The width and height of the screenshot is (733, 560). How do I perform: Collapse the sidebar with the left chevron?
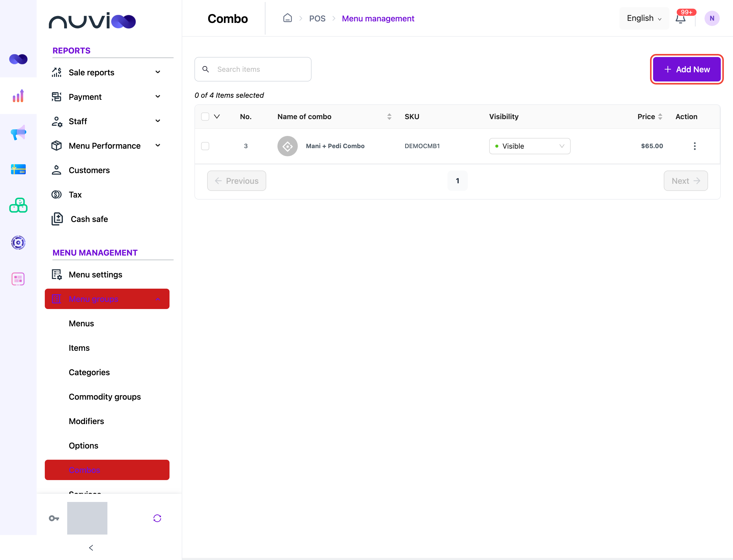(91, 548)
